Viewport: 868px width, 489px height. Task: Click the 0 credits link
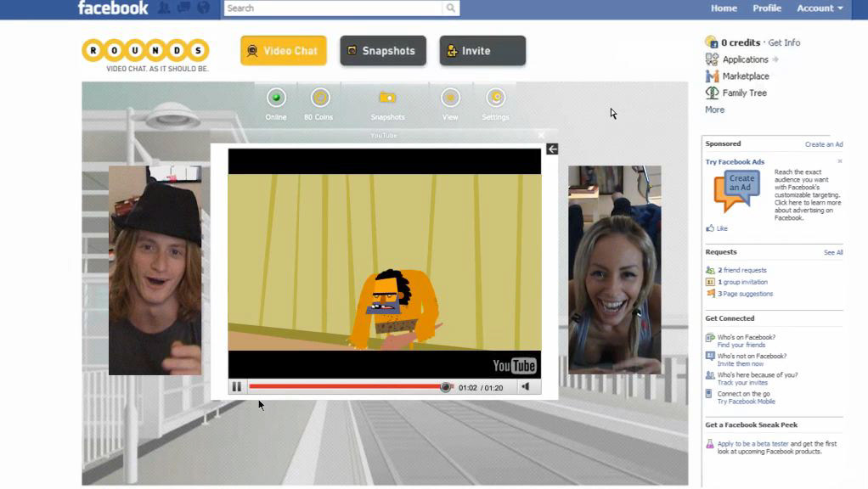[741, 42]
